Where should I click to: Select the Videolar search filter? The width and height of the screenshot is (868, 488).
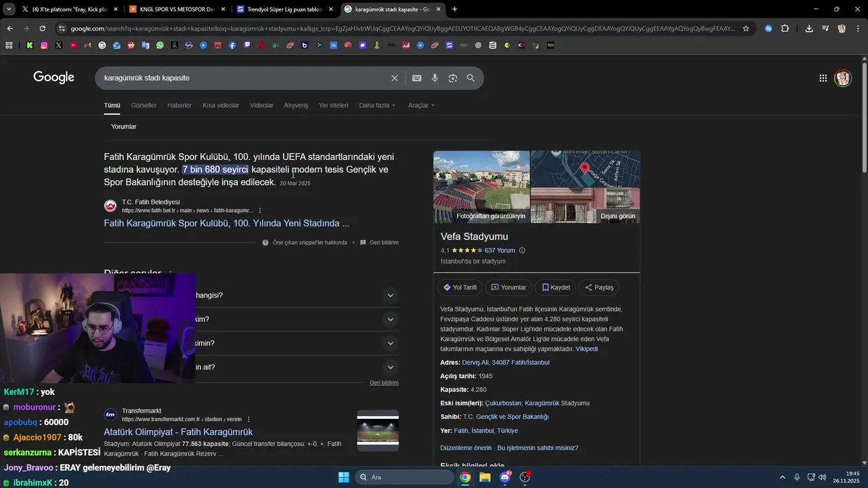(262, 105)
